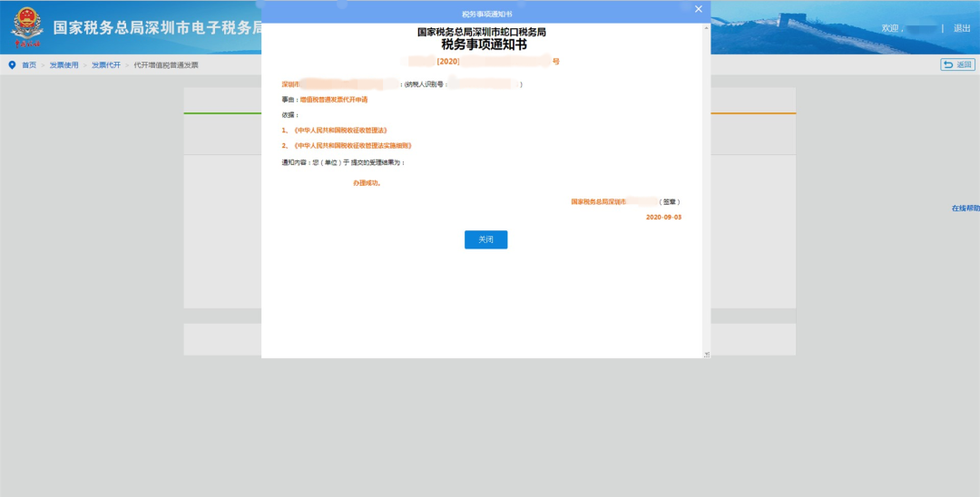Click the location pin icon beside 首页
Viewport: 980px width, 497px height.
12,65
